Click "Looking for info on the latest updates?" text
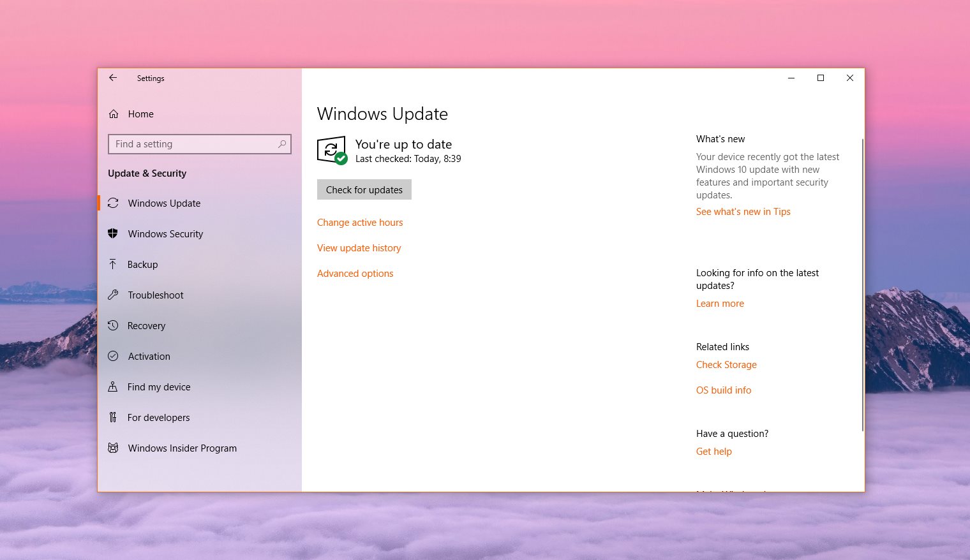970x560 pixels. [757, 279]
